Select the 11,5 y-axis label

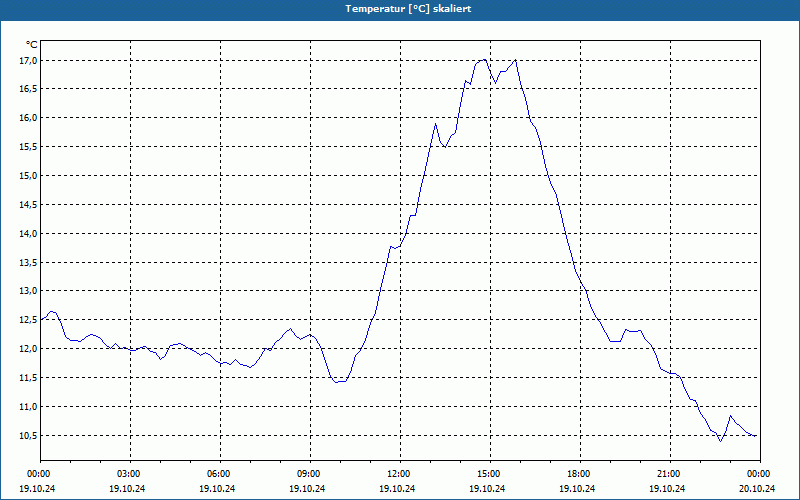(x=29, y=378)
